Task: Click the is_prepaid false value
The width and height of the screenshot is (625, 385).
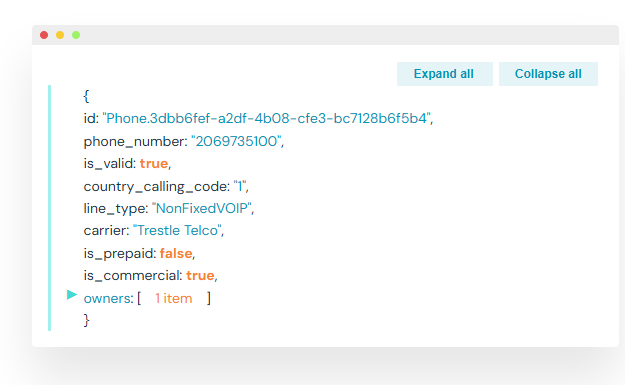Action: coord(176,253)
